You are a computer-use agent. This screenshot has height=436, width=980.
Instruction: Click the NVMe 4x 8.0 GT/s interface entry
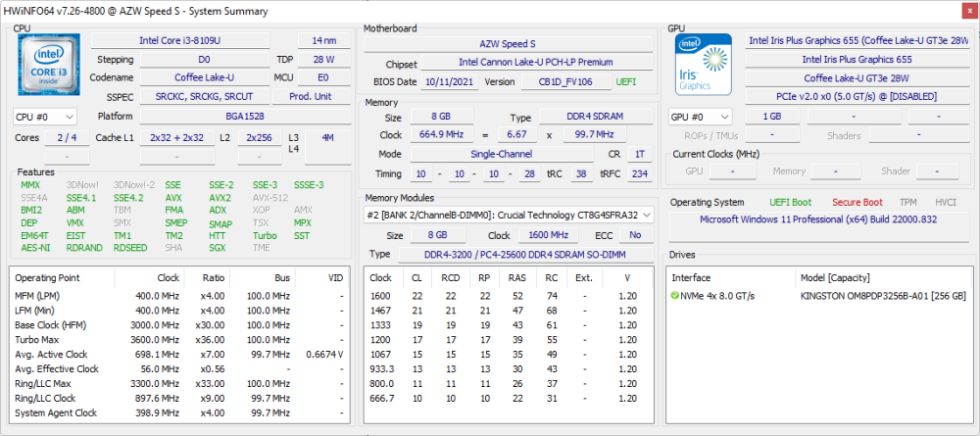point(717,296)
